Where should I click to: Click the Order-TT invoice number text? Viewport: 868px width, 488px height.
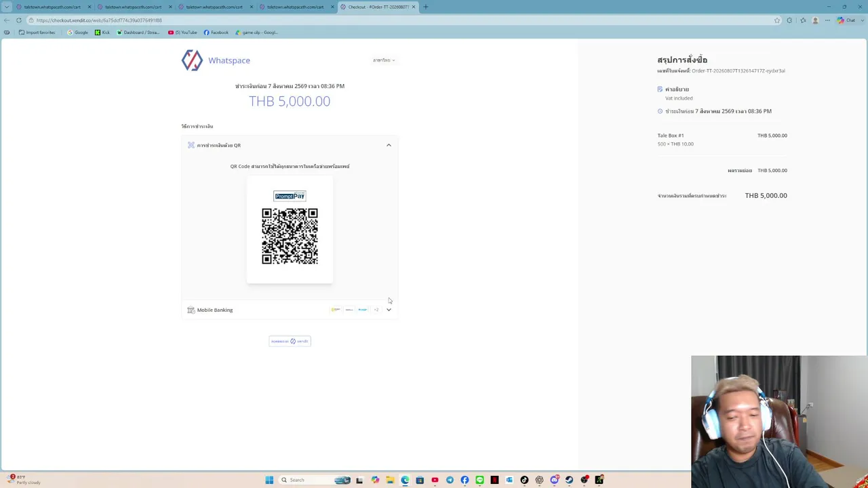tap(738, 70)
